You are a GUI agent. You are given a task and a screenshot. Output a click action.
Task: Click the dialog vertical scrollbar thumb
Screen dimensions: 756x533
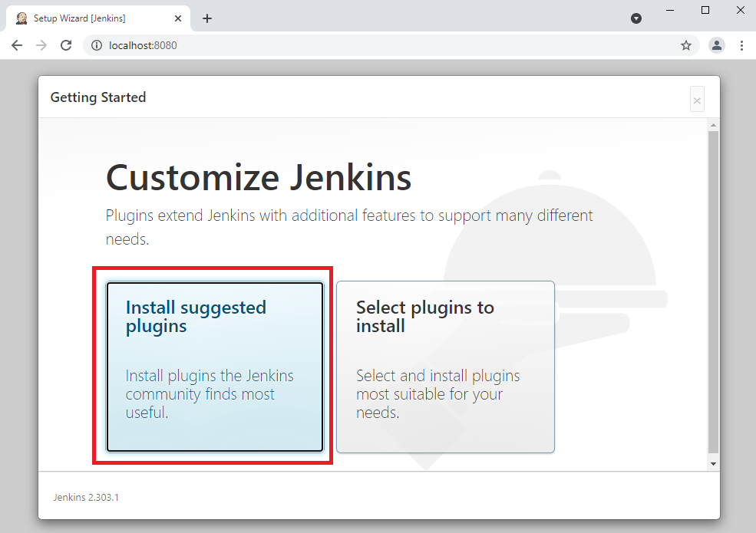713,291
